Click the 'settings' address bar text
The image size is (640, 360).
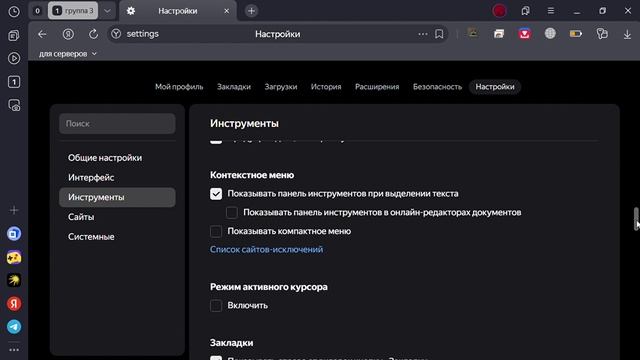click(142, 34)
